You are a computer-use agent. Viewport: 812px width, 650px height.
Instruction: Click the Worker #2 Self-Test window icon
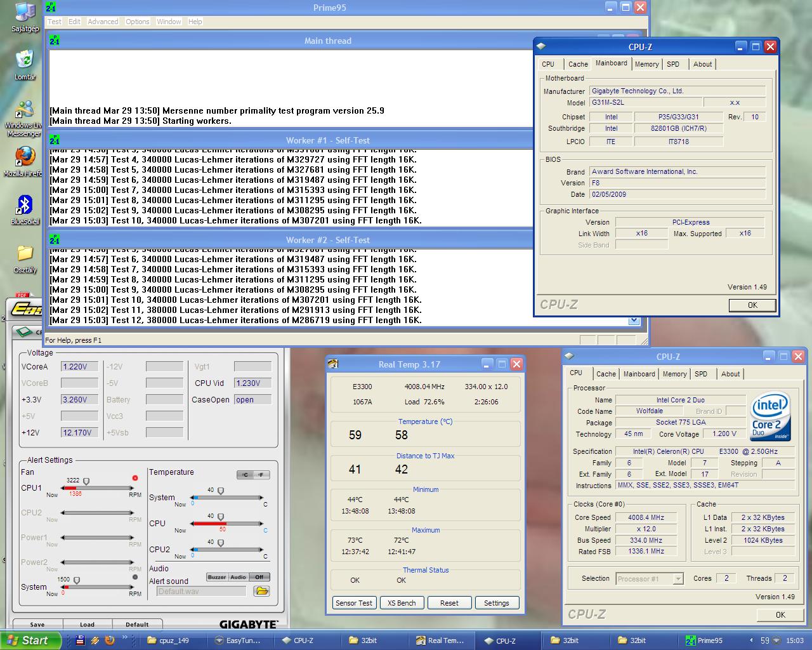(x=55, y=239)
